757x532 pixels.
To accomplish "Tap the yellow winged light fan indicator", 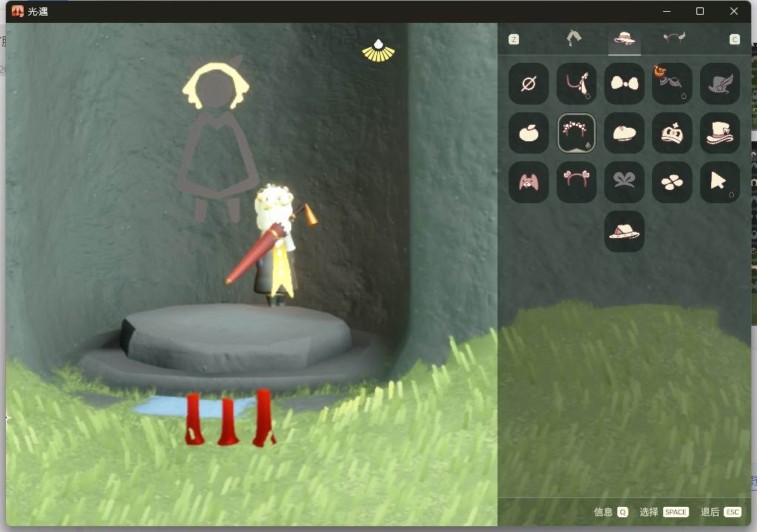I will 378,51.
